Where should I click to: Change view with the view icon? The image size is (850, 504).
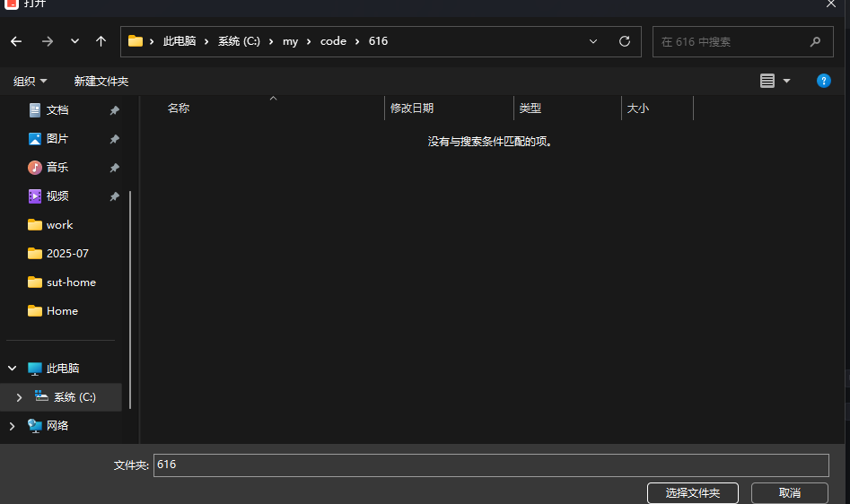(x=767, y=82)
